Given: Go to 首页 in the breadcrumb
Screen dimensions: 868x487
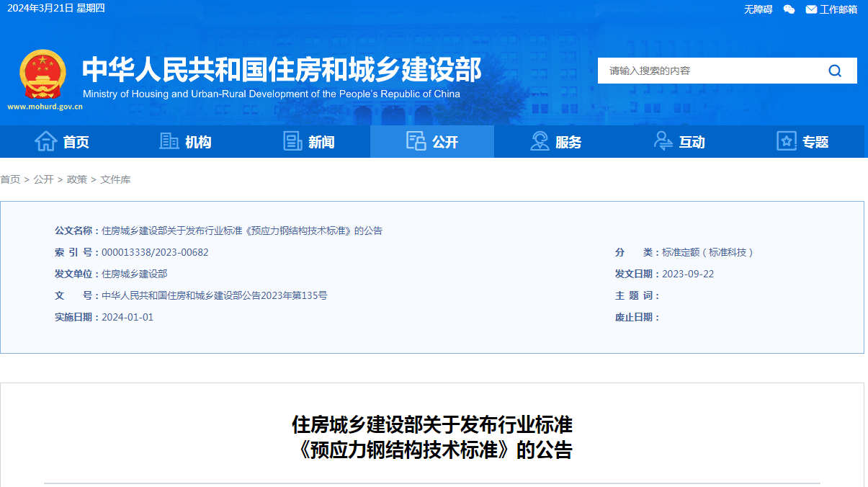Looking at the screenshot, I should [x=10, y=179].
